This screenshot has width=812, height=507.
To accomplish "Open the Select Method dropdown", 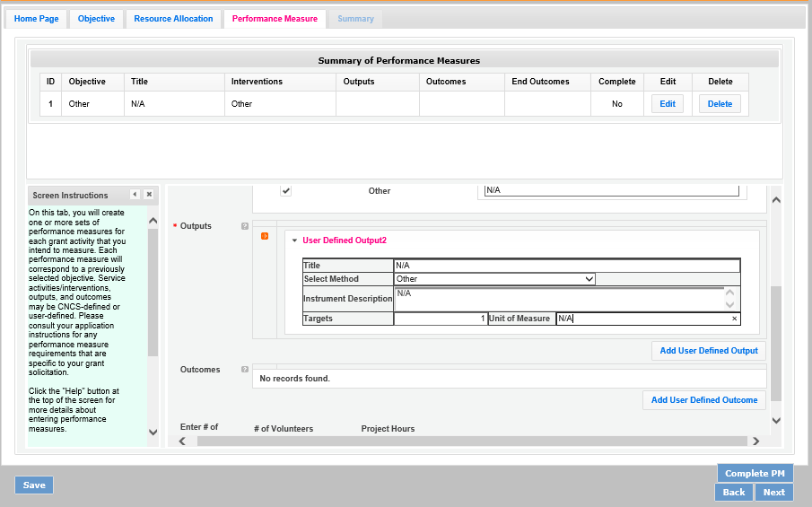I will (x=494, y=279).
